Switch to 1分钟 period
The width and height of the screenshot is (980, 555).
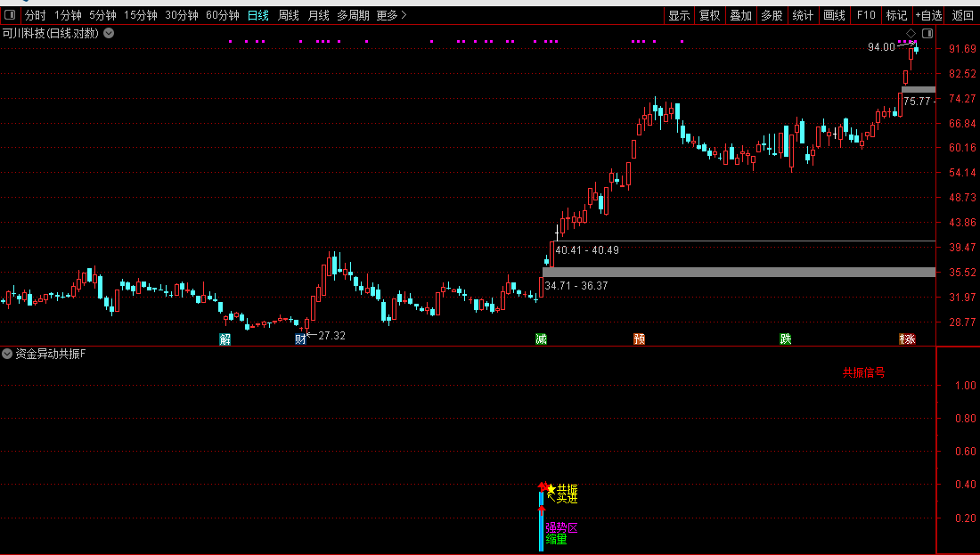point(68,15)
